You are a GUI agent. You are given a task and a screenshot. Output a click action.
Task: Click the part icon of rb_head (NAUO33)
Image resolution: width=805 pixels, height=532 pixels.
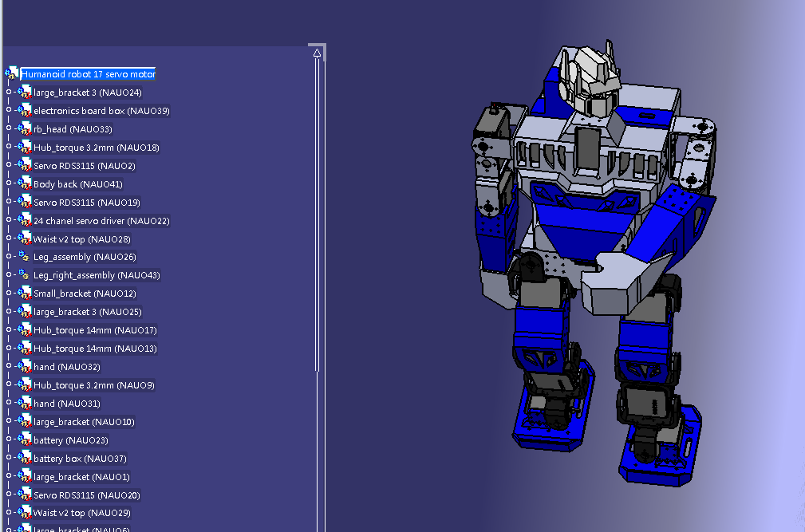pos(24,128)
